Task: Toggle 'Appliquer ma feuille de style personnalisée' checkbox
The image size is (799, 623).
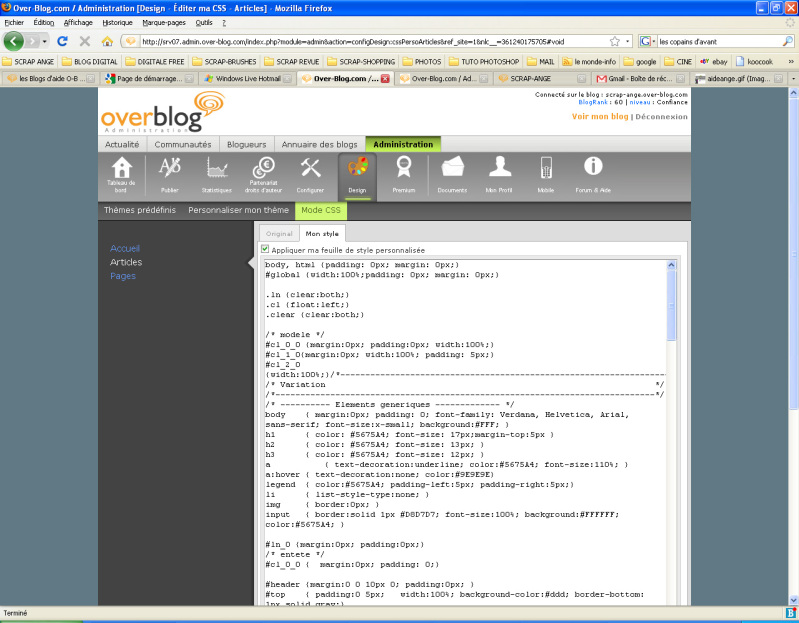Action: (265, 249)
